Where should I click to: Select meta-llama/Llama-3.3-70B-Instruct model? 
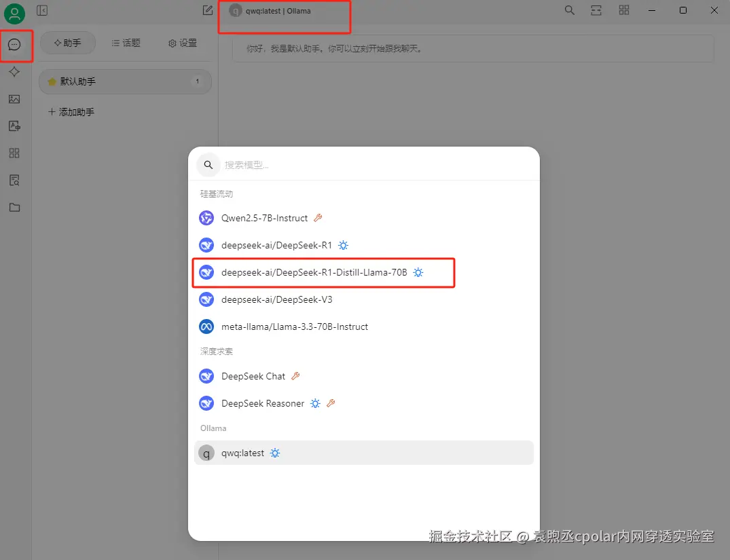pyautogui.click(x=363, y=326)
